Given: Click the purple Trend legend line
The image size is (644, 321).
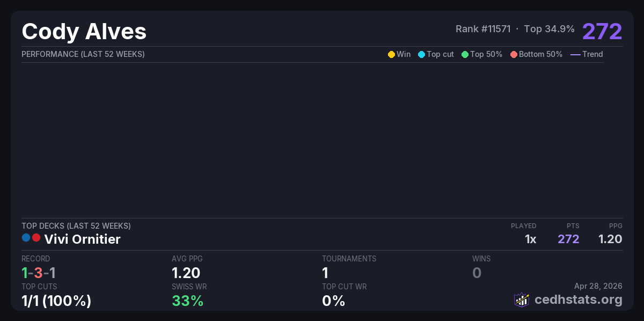Looking at the screenshot, I should tap(575, 54).
